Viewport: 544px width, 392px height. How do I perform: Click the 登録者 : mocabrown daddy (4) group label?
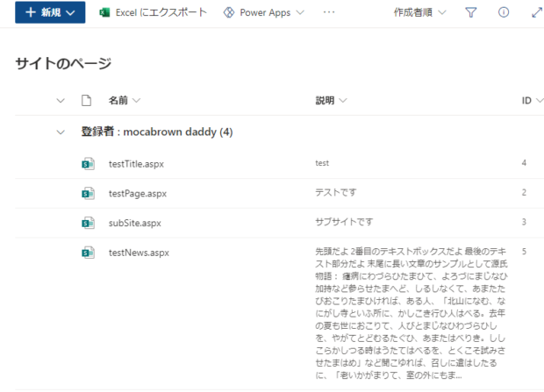(x=157, y=132)
